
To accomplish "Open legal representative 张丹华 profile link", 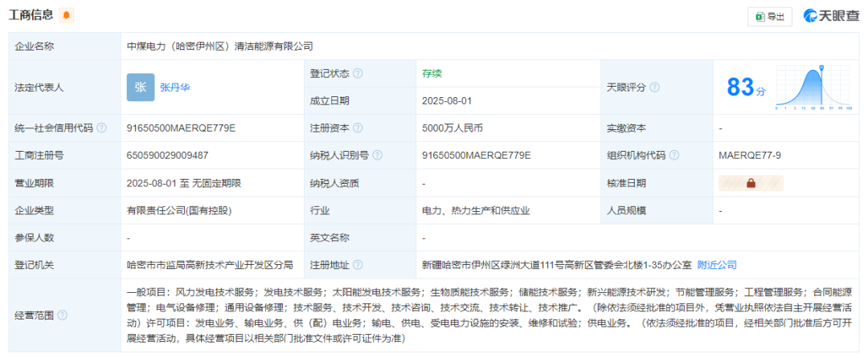I will point(174,87).
